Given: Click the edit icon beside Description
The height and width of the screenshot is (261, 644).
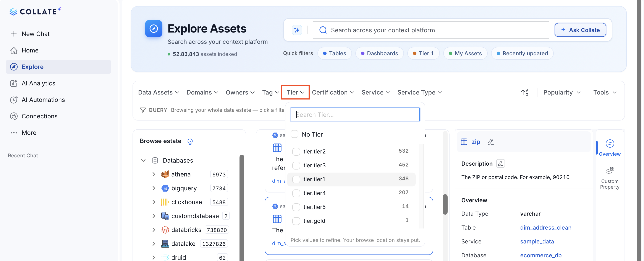Looking at the screenshot, I should point(500,164).
